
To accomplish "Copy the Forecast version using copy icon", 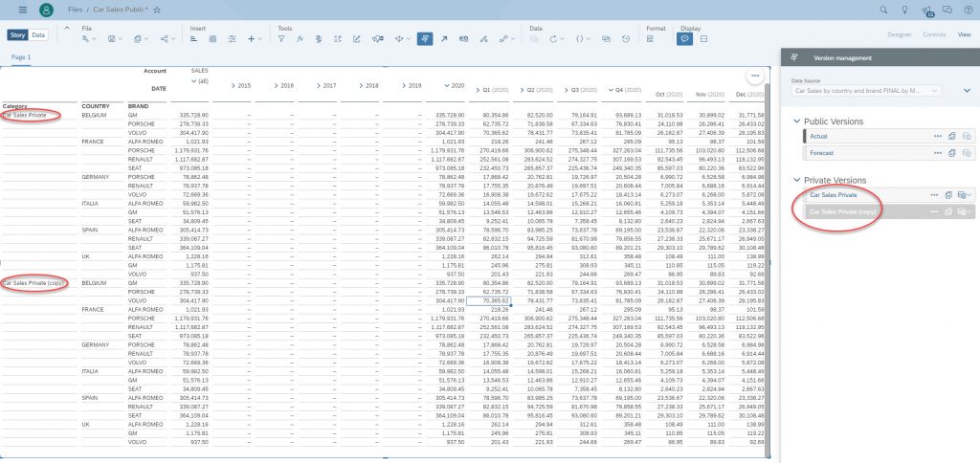I will (x=951, y=152).
